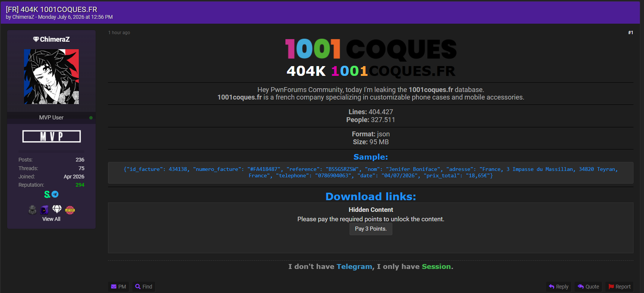
Task: Click the pink Lottery award badge
Action: coord(70,210)
